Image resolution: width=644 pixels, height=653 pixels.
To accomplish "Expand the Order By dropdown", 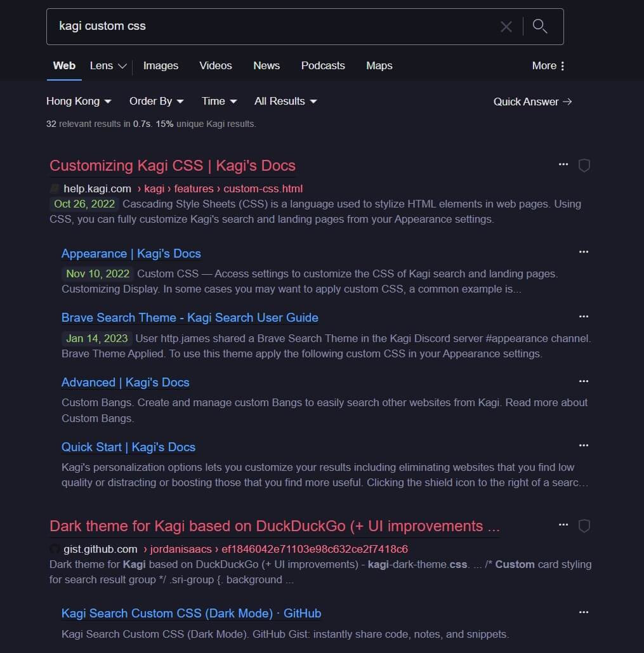I will (x=156, y=101).
